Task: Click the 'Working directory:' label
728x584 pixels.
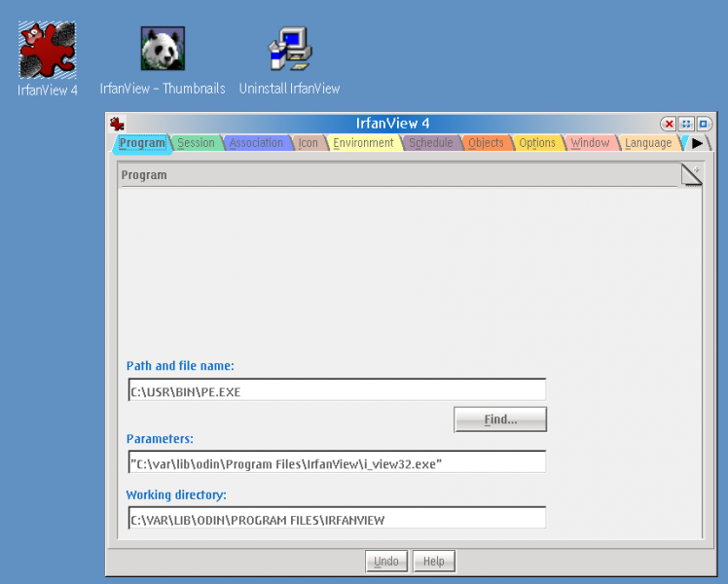Action: pyautogui.click(x=176, y=494)
